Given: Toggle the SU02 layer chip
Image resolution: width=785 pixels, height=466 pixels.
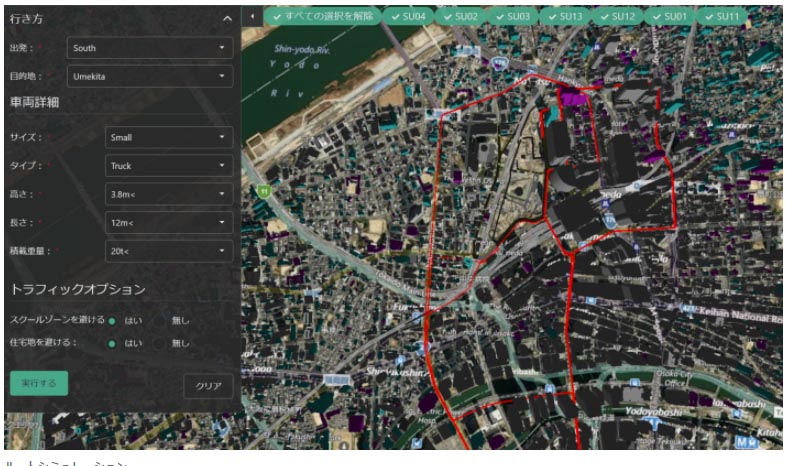Looking at the screenshot, I should point(461,17).
